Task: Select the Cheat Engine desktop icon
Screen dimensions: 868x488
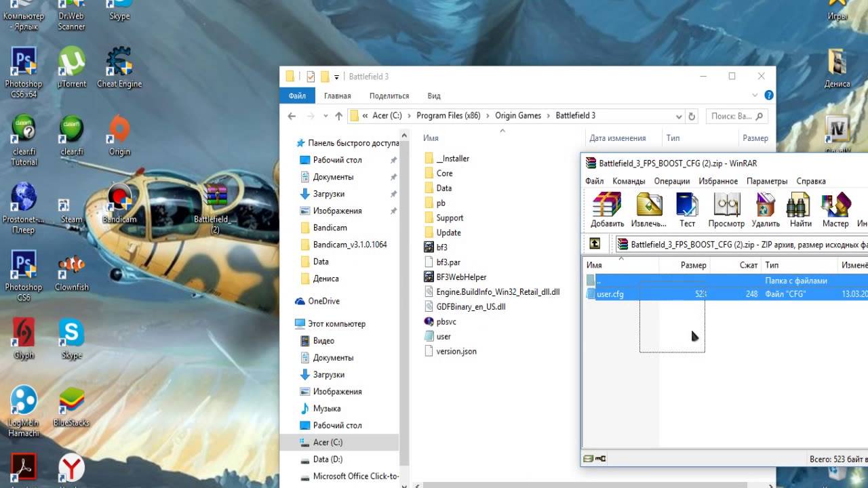Action: coord(119,68)
